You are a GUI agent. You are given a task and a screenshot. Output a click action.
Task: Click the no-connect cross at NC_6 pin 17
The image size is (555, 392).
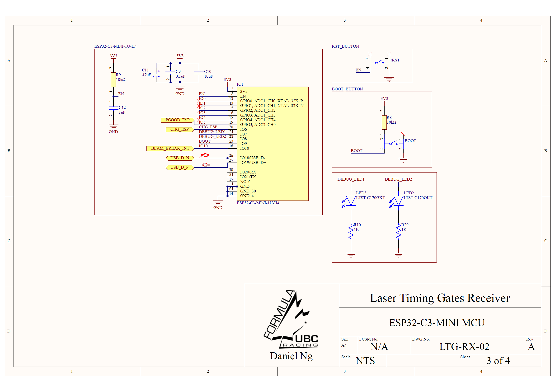tap(227, 182)
